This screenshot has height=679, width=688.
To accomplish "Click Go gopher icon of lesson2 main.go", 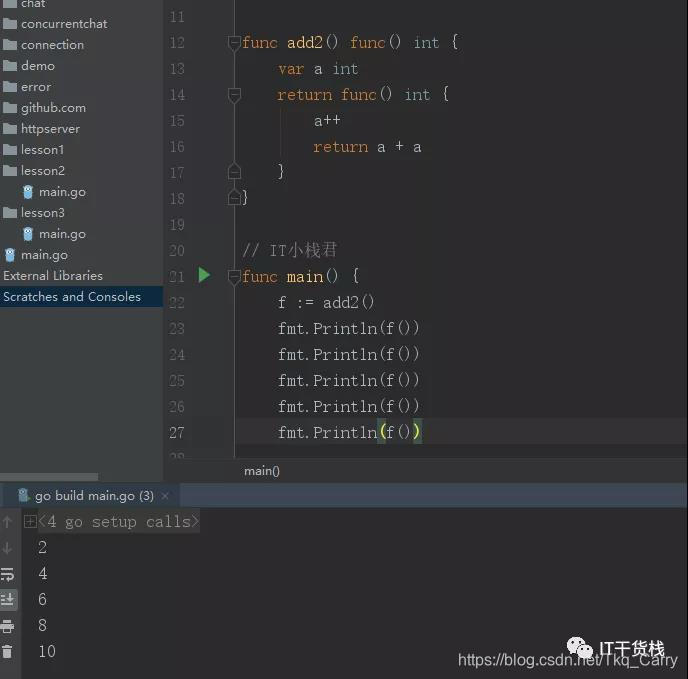I will coord(28,192).
